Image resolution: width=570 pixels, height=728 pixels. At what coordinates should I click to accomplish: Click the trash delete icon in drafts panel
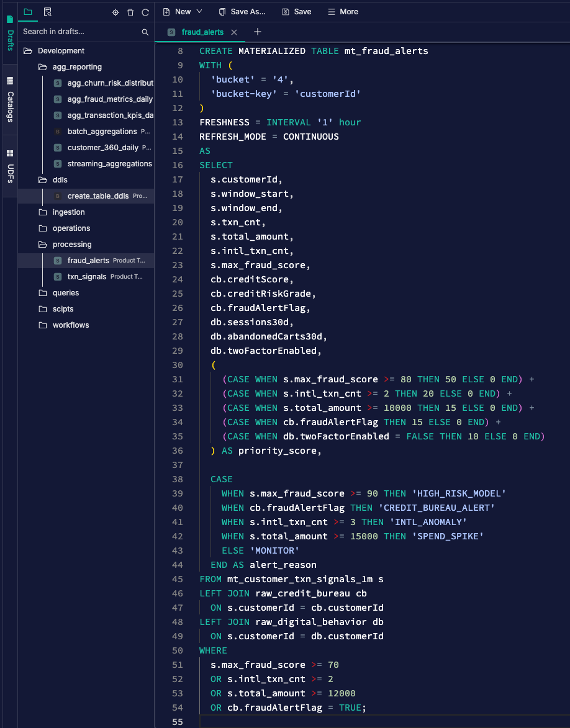130,12
